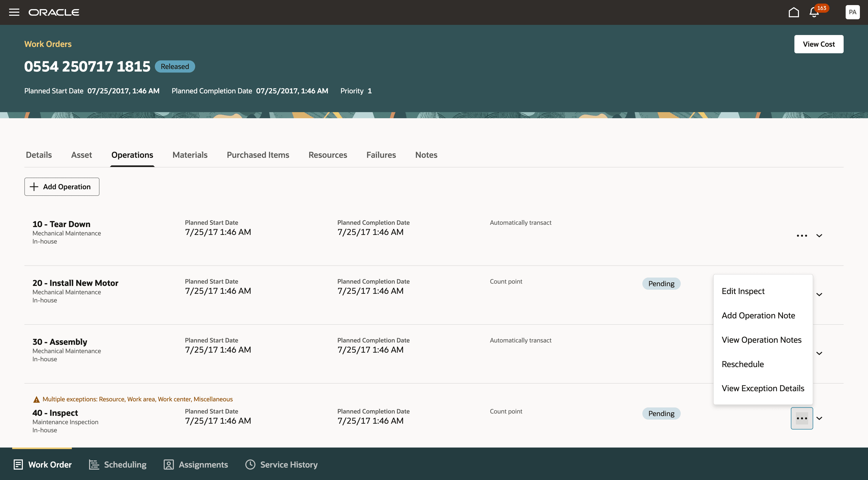Expand the 30 - Assembly operation details

click(820, 353)
